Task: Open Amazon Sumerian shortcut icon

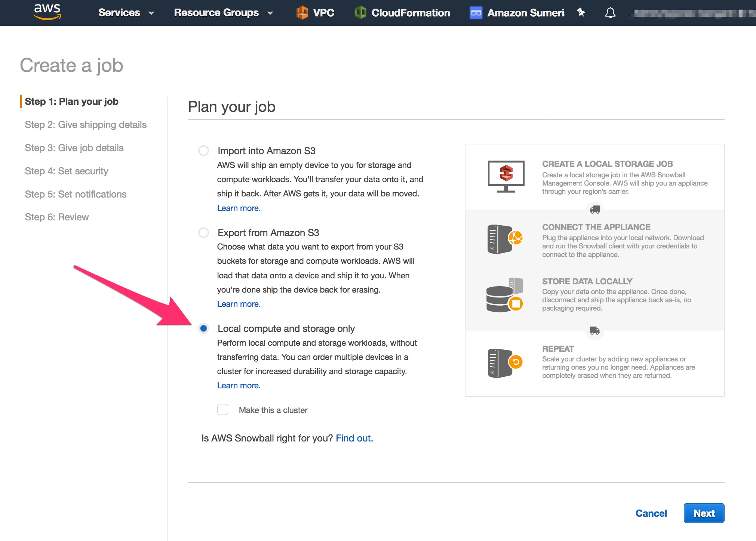Action: tap(476, 13)
